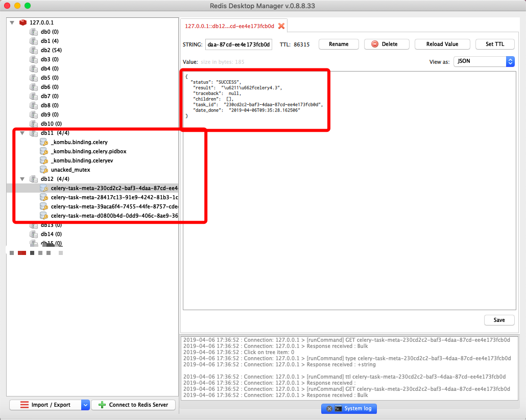Click the database icon next to db10 (0)
This screenshot has width=526, height=420.
[x=34, y=124]
